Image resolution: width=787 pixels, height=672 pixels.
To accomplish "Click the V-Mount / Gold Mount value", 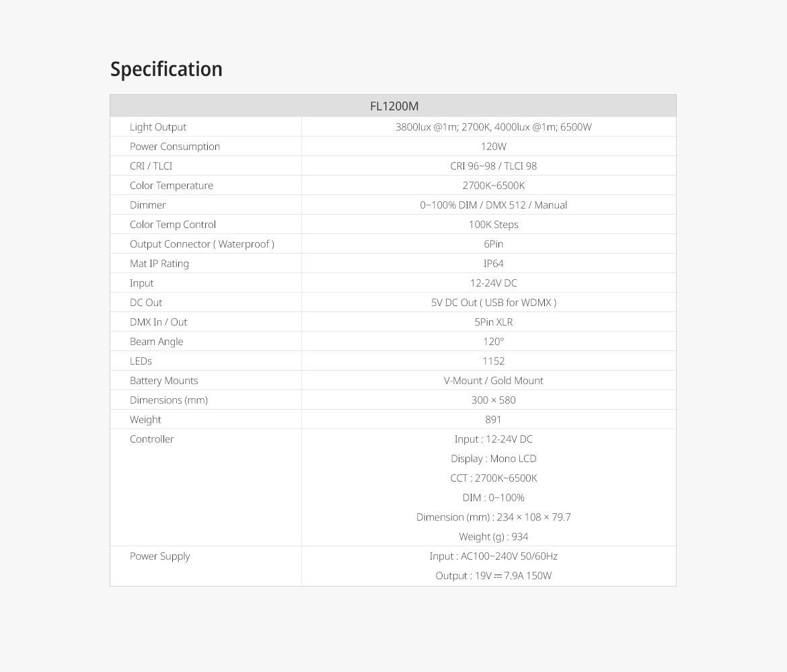I will click(x=493, y=381).
